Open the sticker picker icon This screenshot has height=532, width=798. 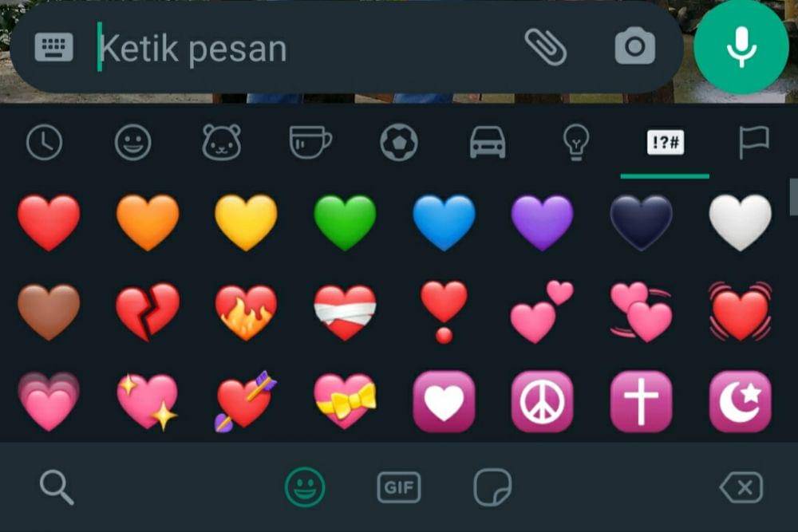point(492,487)
